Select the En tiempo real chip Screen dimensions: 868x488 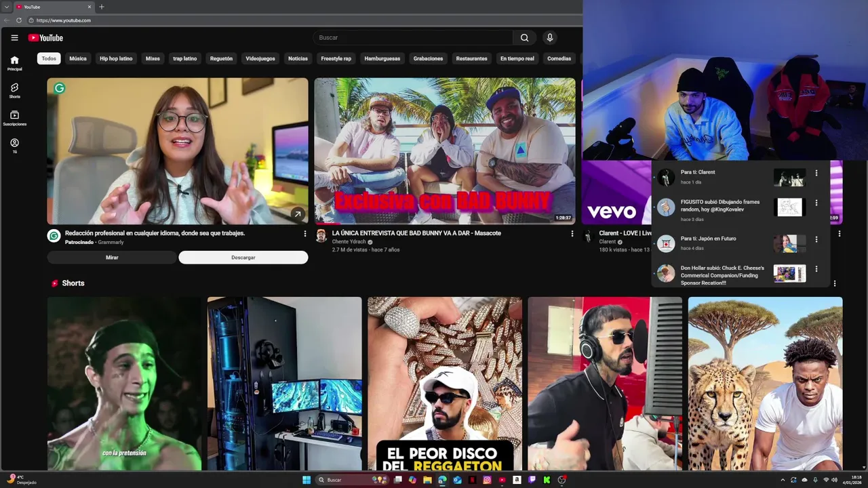517,59
